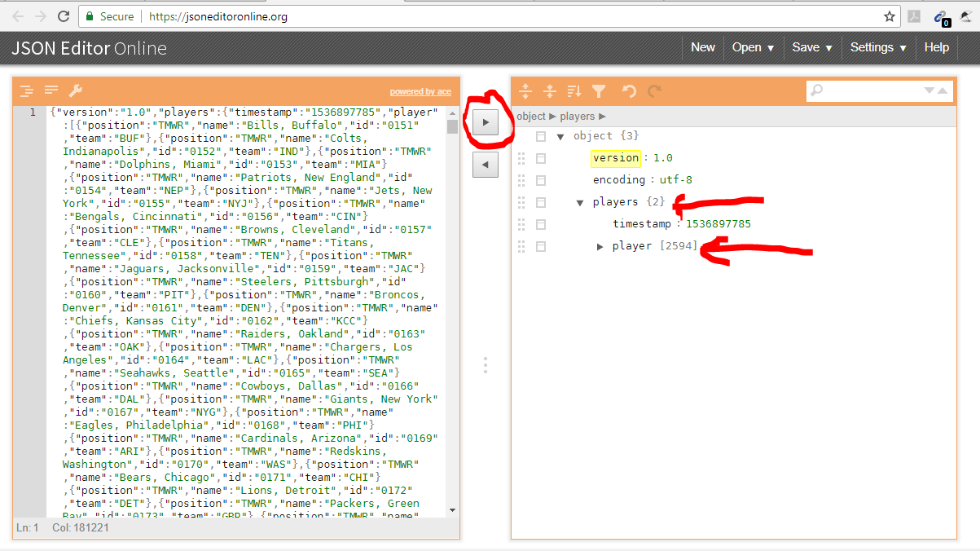This screenshot has width=980, height=551.
Task: Open the Settings dropdown menu
Action: pos(877,47)
